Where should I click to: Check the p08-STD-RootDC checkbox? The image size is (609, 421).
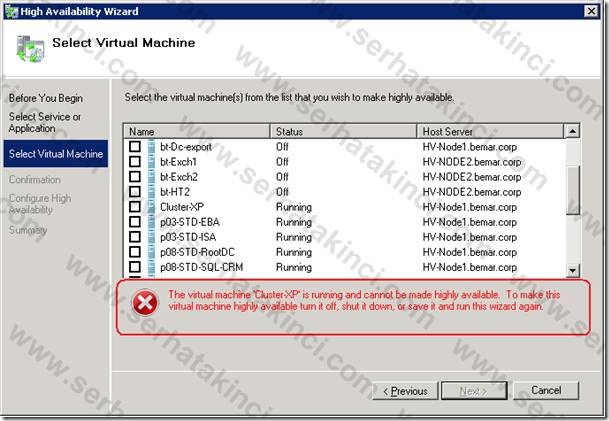tap(135, 252)
